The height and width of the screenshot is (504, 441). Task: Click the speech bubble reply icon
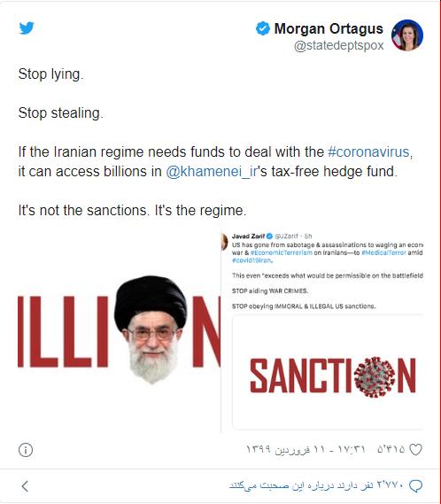[415, 485]
